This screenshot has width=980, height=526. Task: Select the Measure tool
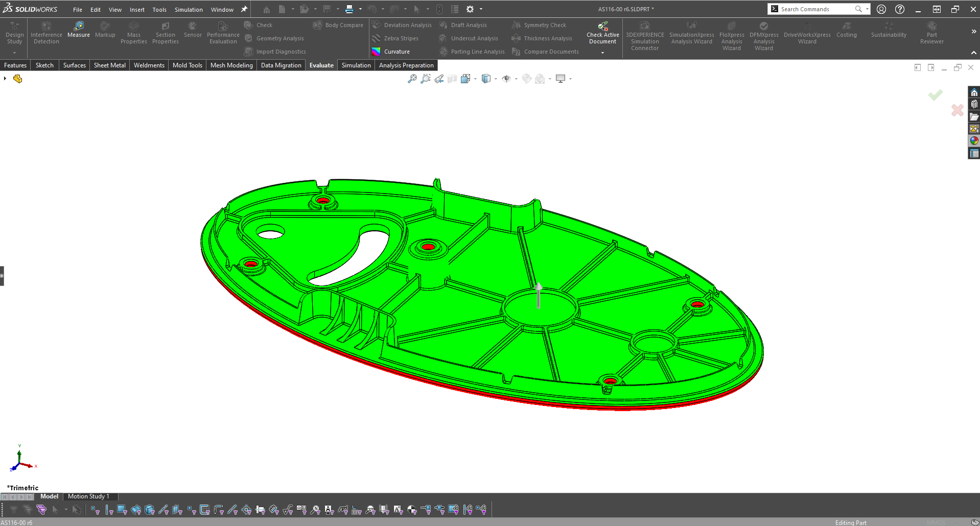click(x=79, y=30)
